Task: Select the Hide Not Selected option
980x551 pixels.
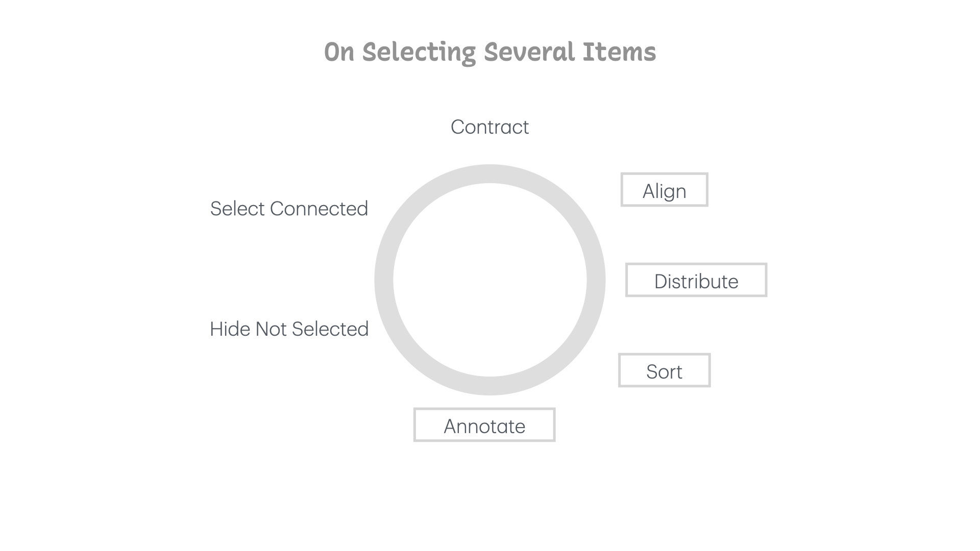Action: click(289, 329)
